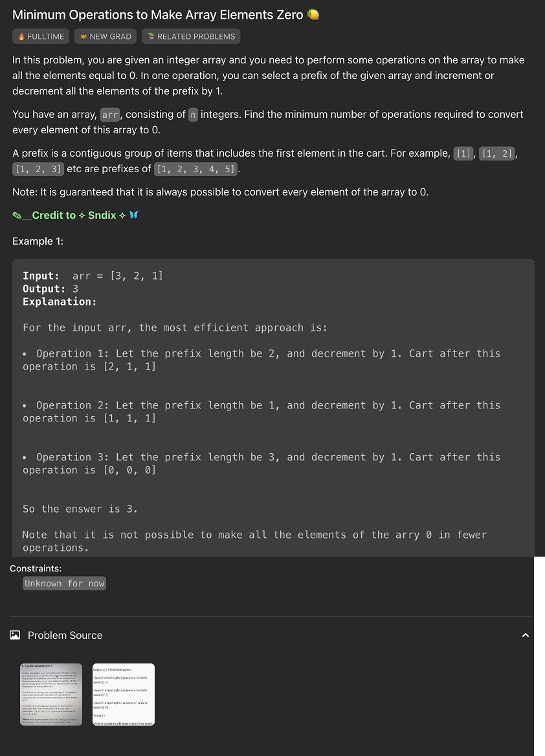
Task: Click the picture icon beside Problem Source
Action: tap(15, 635)
